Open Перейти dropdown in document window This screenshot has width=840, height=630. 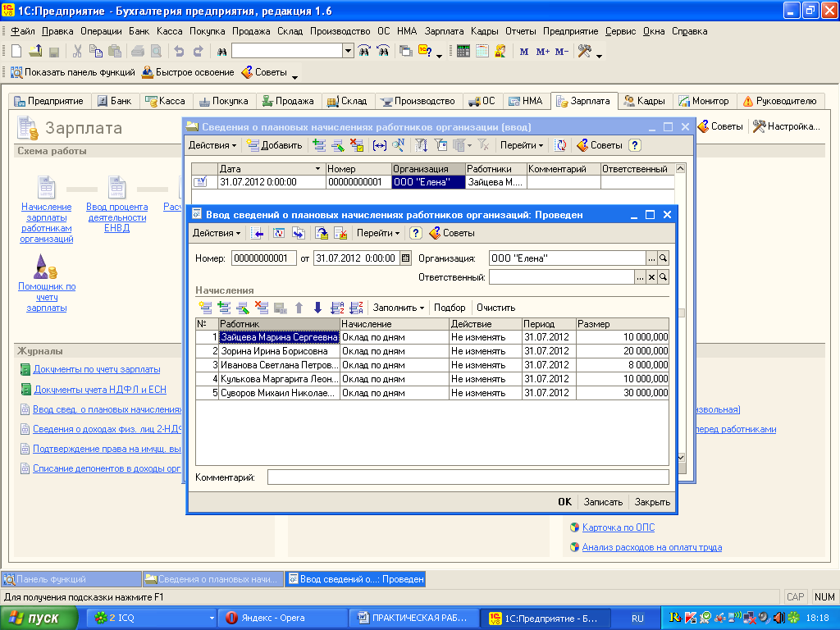point(378,233)
